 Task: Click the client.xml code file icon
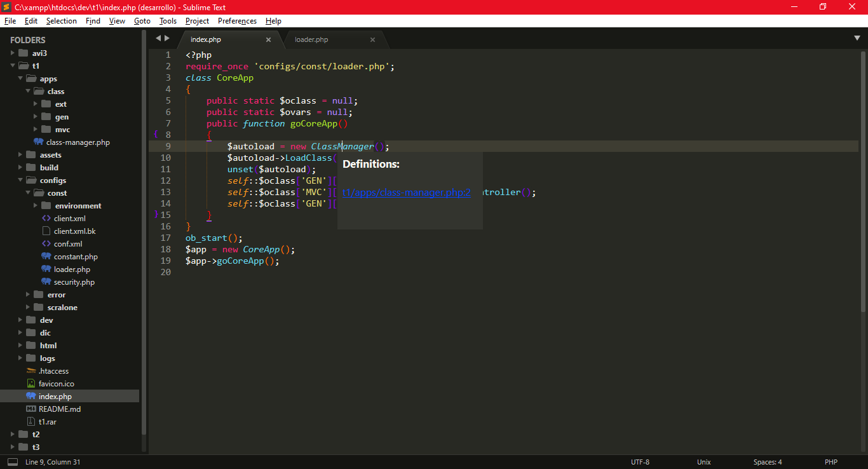tap(46, 218)
